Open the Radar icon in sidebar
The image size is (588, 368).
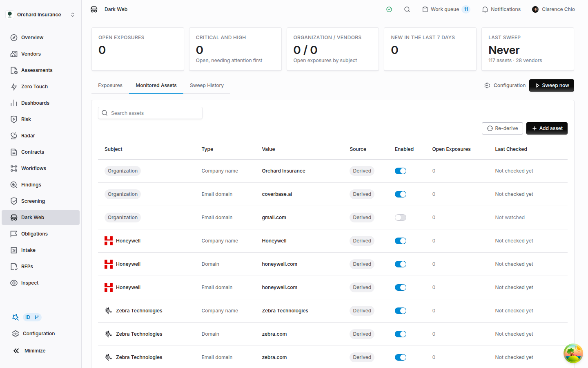[14, 136]
